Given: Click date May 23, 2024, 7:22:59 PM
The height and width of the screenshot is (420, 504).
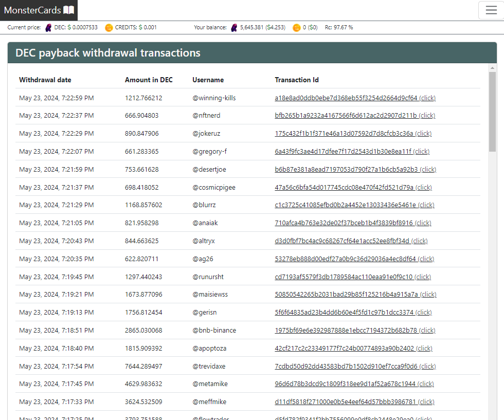Looking at the screenshot, I should click(57, 98).
